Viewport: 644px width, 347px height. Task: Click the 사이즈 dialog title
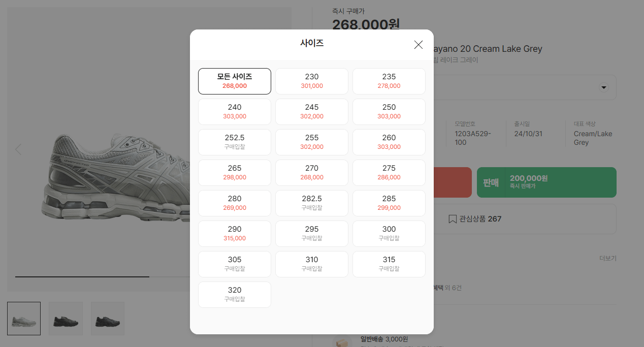click(312, 43)
